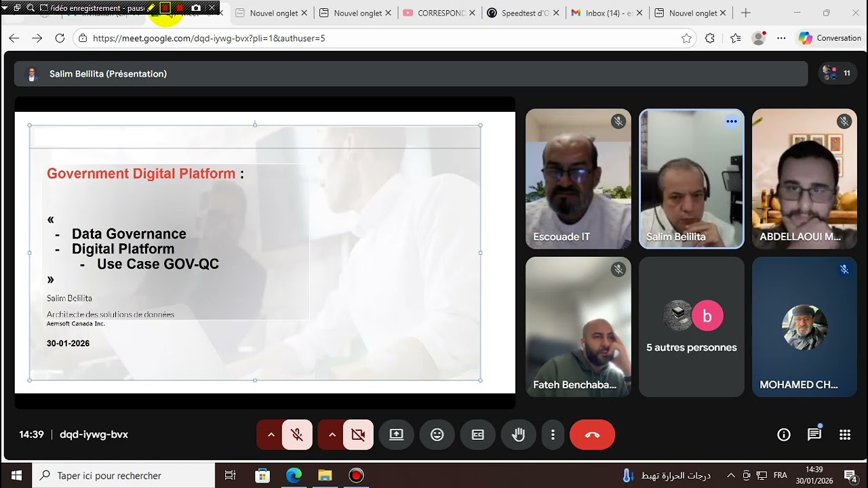Image resolution: width=868 pixels, height=488 pixels.
Task: Open more options three-dot menu
Action: tap(553, 435)
